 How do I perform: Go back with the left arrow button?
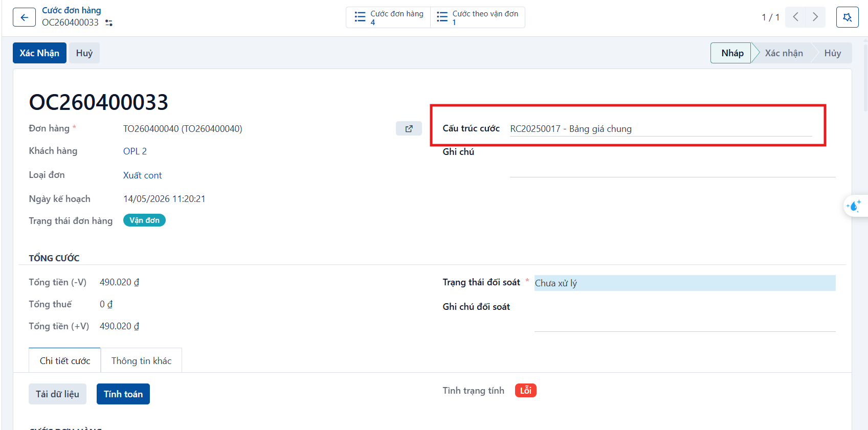[24, 17]
